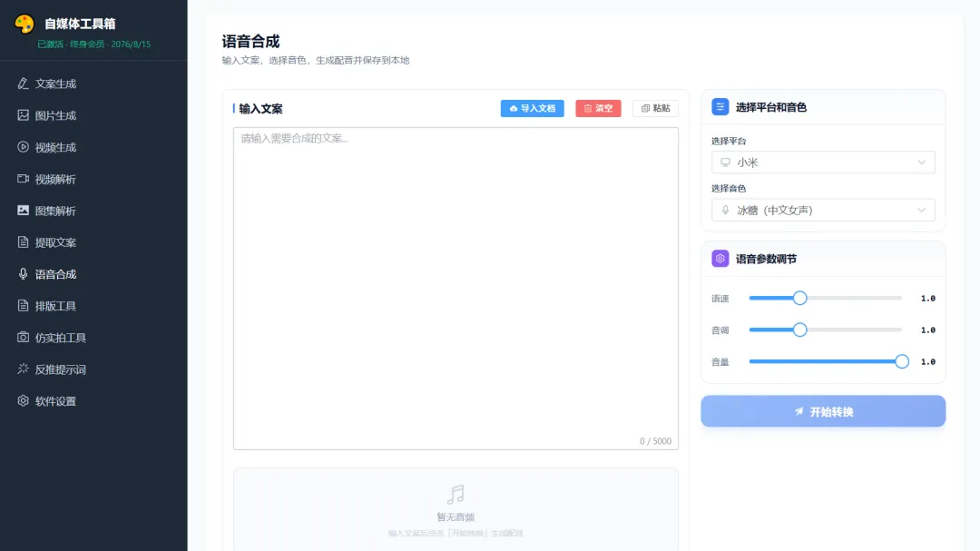Click the 音调 slider handle
Screen dimensions: 980x551
(x=800, y=330)
